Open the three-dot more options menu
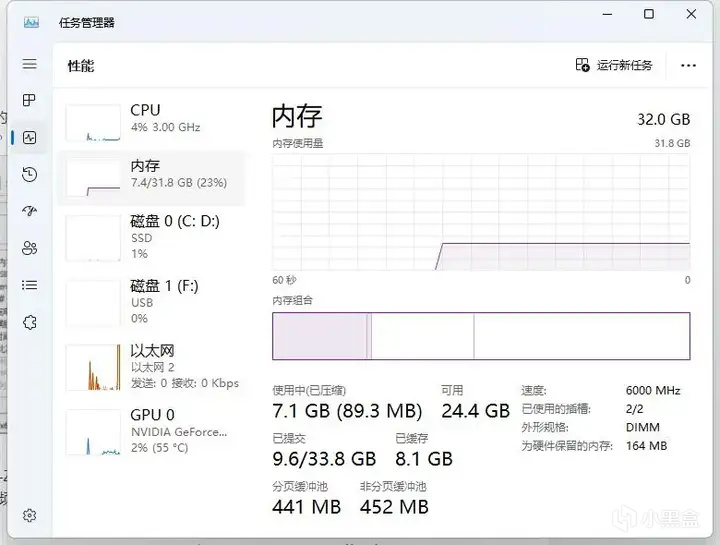Screen dimensions: 720x545 pyautogui.click(x=688, y=65)
